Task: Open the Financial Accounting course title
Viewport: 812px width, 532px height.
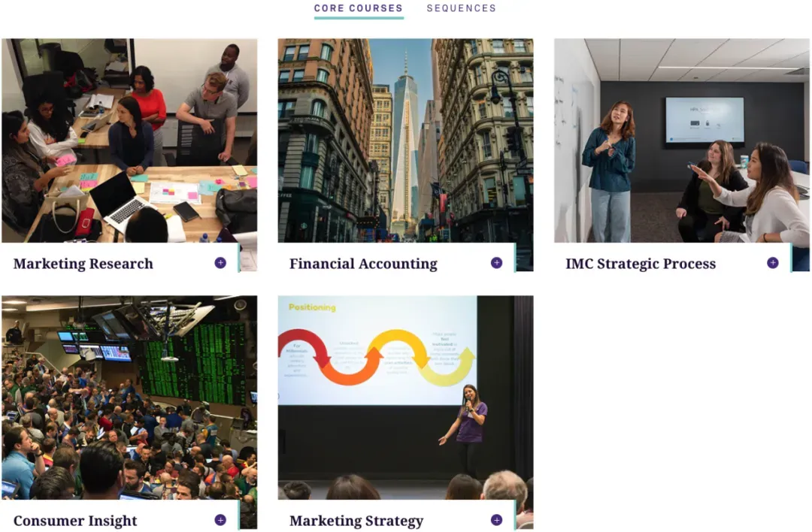Action: pos(364,264)
